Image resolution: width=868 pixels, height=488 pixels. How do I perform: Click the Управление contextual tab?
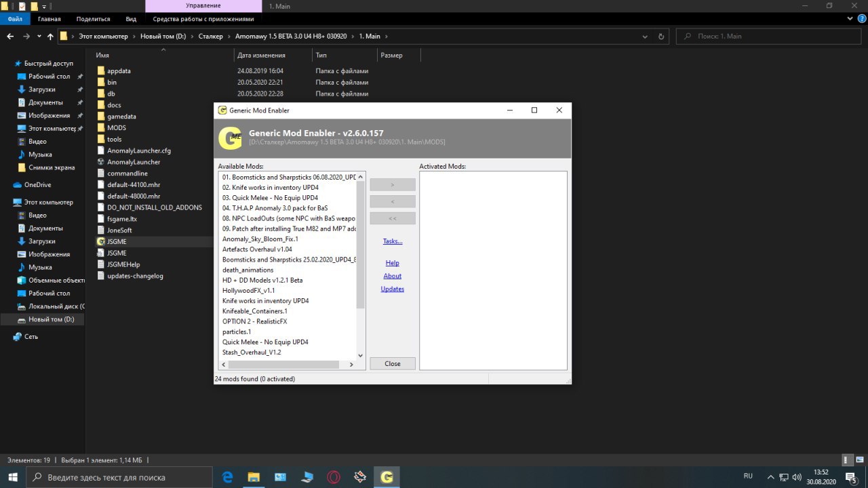coord(203,5)
